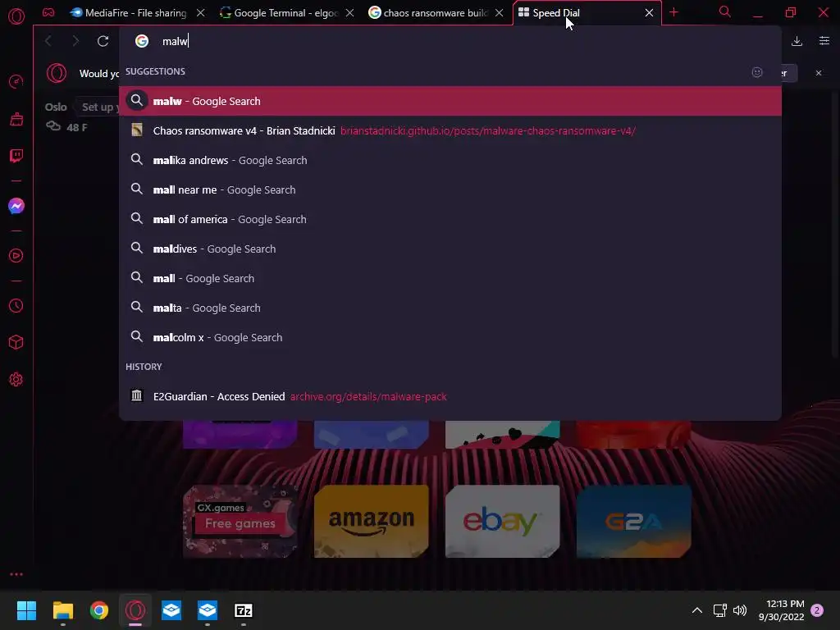Open GX.games Free games speed dial tile

pos(240,521)
